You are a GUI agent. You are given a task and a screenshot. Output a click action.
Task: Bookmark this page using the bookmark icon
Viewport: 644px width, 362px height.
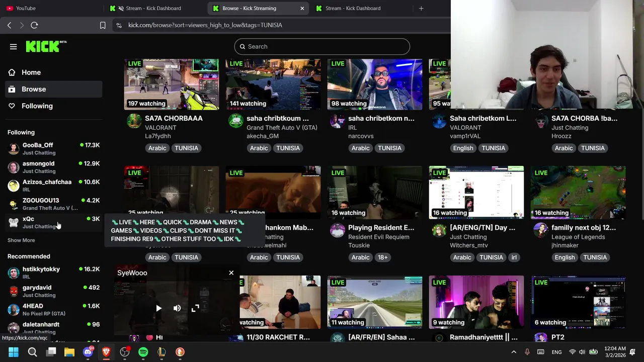click(x=103, y=25)
